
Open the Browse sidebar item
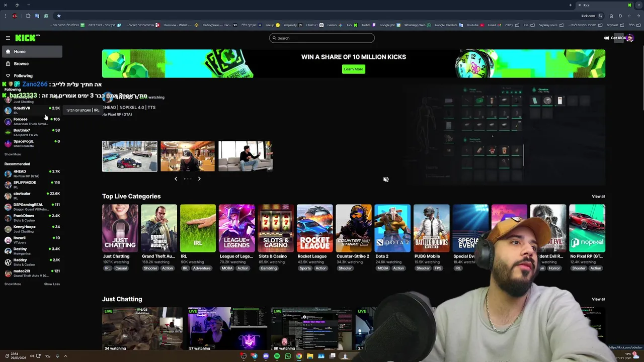point(32,64)
